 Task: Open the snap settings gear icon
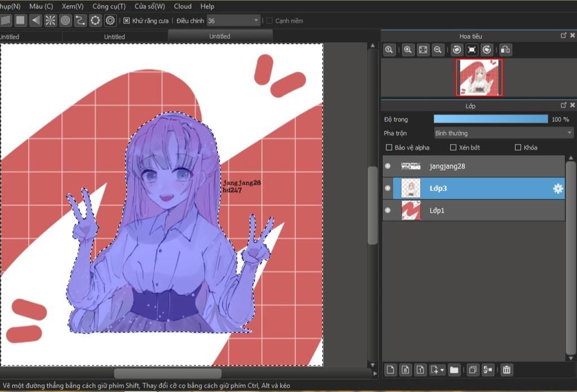click(110, 21)
